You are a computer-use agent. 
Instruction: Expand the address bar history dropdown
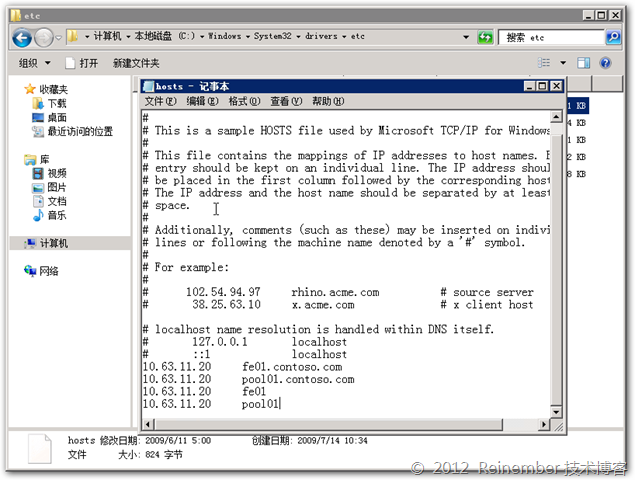466,37
